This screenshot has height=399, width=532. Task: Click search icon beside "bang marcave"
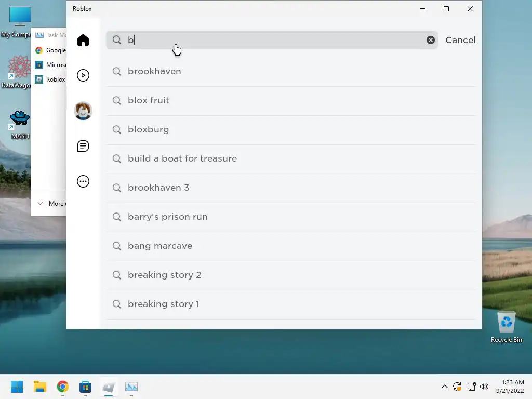[117, 246]
